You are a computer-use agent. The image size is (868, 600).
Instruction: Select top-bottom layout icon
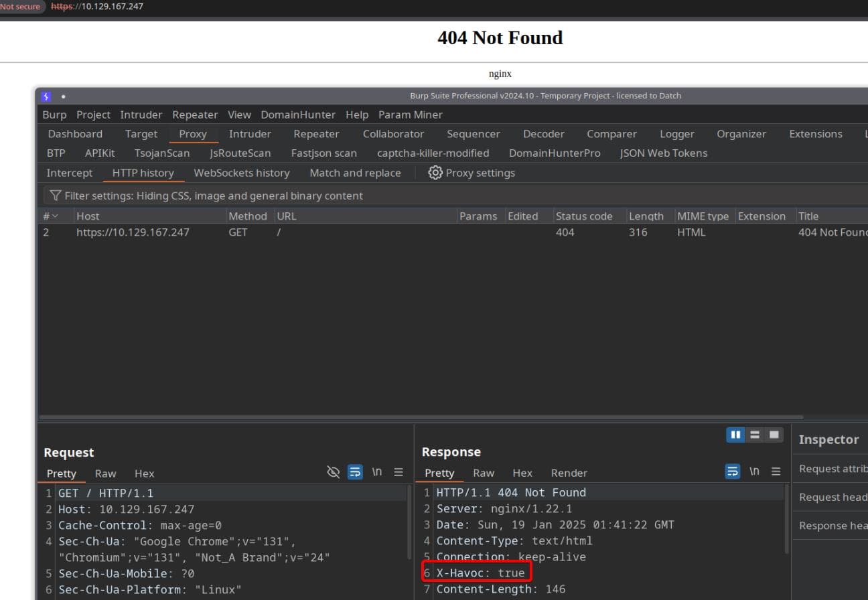[x=755, y=435]
